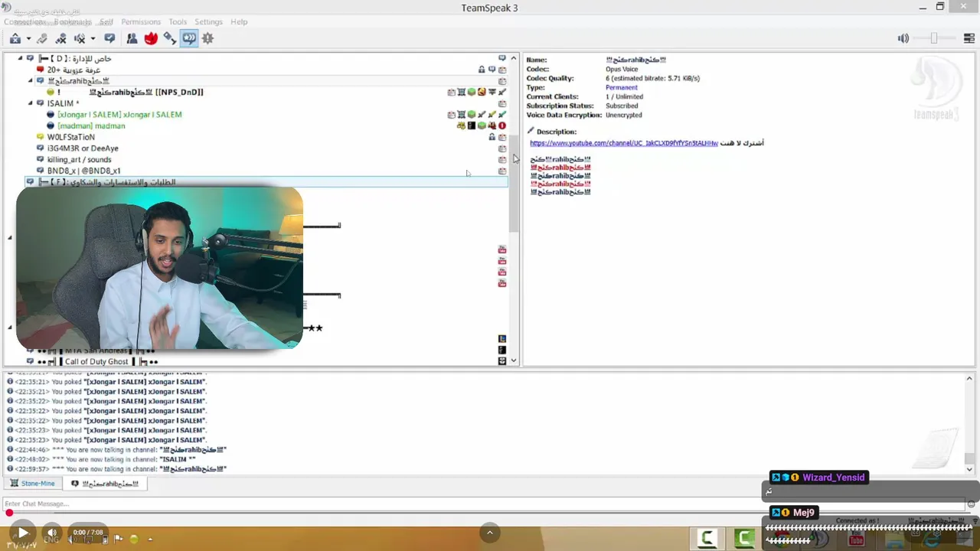Select the BND8_x | @BND8_x1 channel
The image size is (980, 551).
[x=83, y=171]
